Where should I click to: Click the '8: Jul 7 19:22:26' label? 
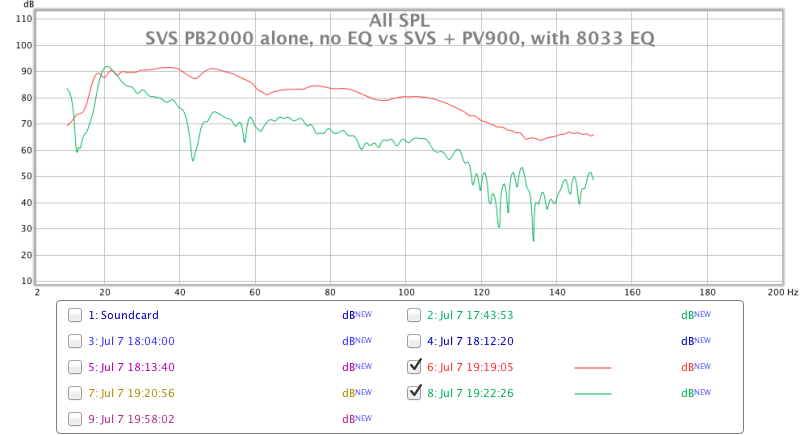click(x=470, y=393)
